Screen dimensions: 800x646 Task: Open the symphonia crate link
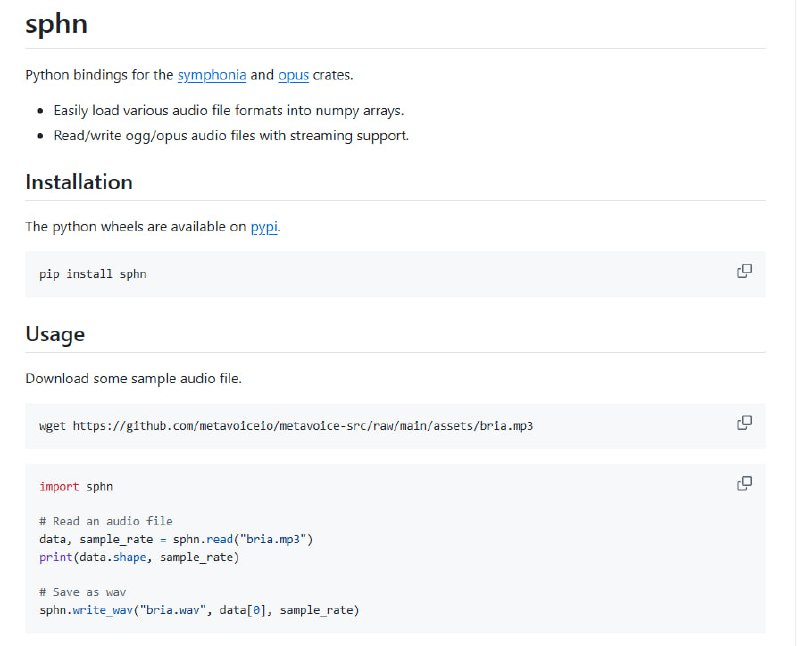click(211, 75)
